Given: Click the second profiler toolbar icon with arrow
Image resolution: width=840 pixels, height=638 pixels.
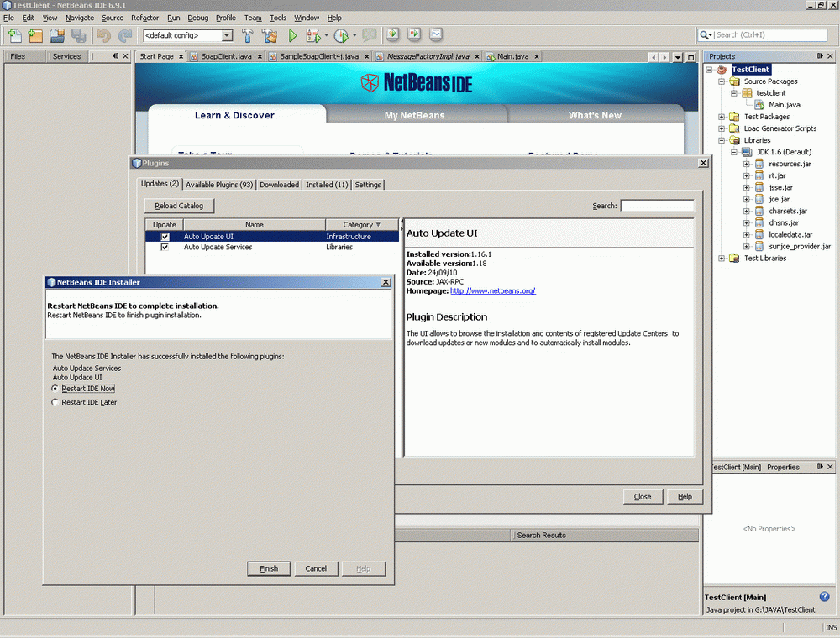Looking at the screenshot, I should [414, 34].
